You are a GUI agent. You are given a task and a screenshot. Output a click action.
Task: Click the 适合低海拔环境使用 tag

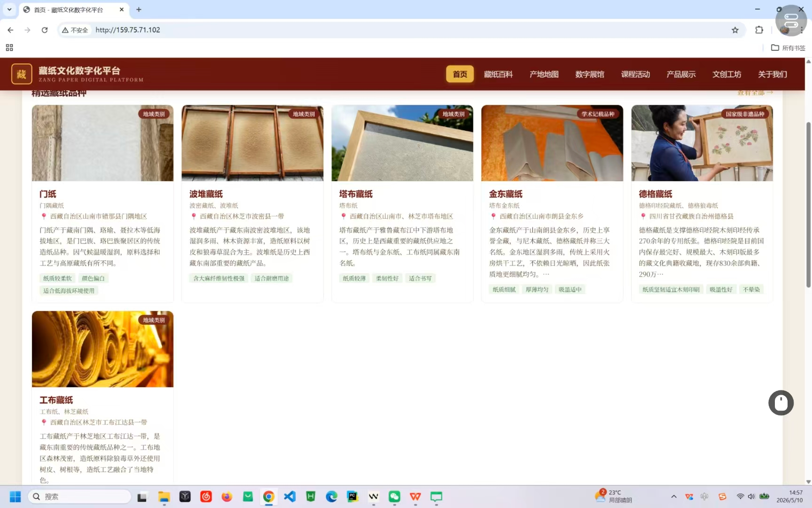[69, 291]
